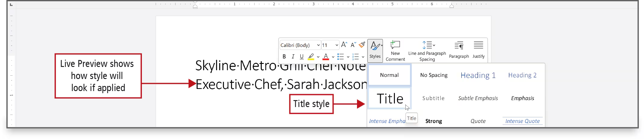Increase font size with grow font icon
Screen dimensions: 644x139
click(344, 45)
